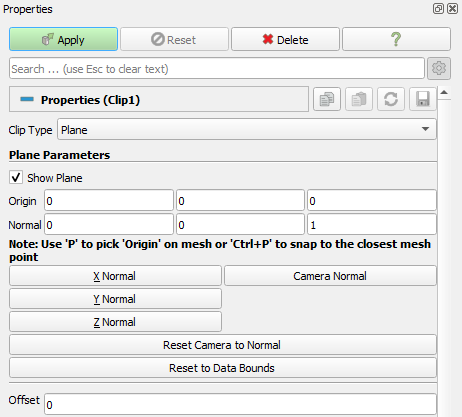This screenshot has width=462, height=417.
Task: Click Reset to Data Bounds button
Action: pos(223,368)
